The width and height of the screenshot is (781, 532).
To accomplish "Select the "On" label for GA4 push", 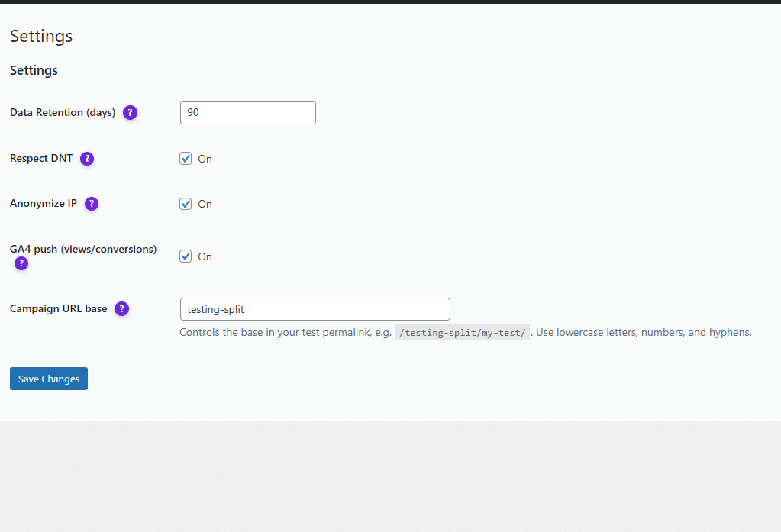I will [x=205, y=256].
